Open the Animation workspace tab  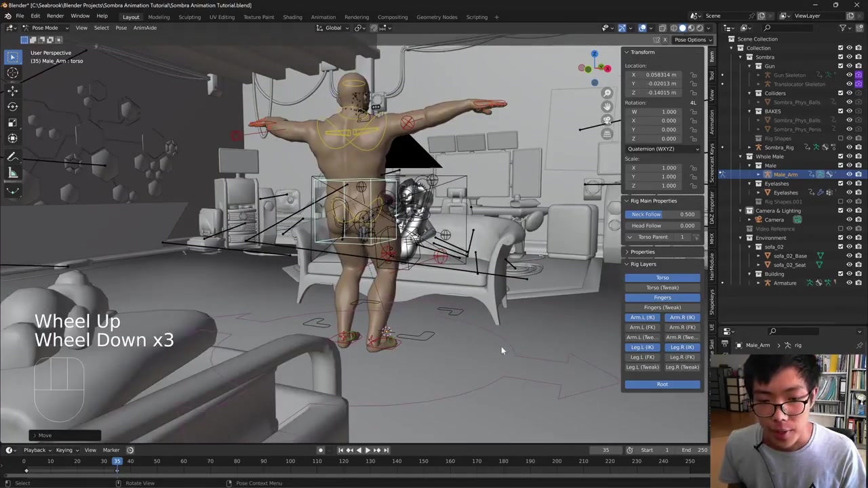(x=323, y=17)
